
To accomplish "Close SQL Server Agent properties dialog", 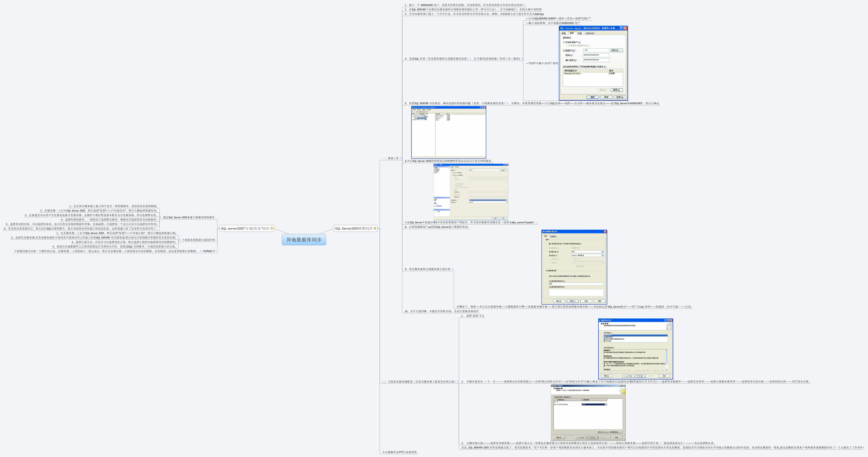I will [625, 28].
